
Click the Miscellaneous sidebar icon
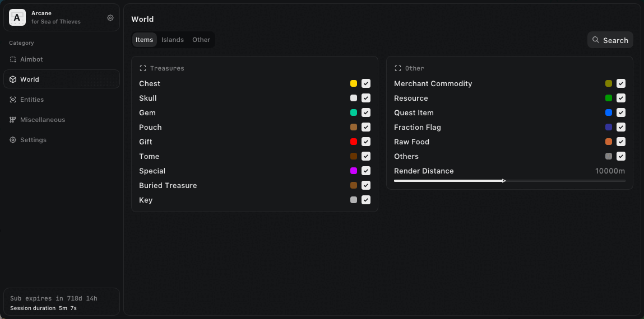pos(13,120)
